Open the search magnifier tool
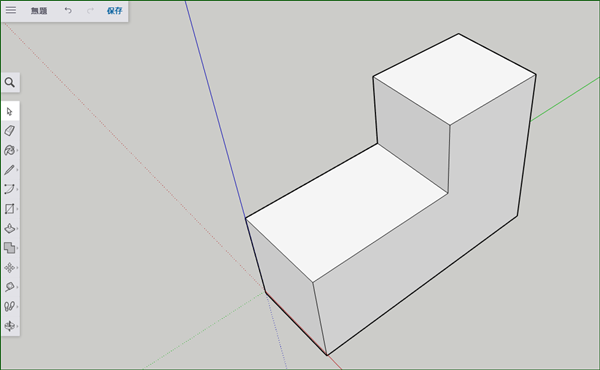 click(x=10, y=82)
